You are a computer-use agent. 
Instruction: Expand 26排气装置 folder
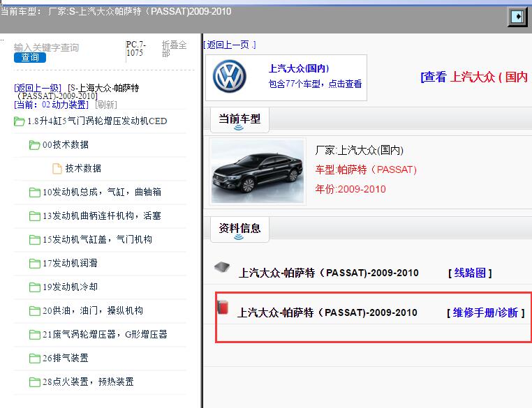[x=66, y=358]
